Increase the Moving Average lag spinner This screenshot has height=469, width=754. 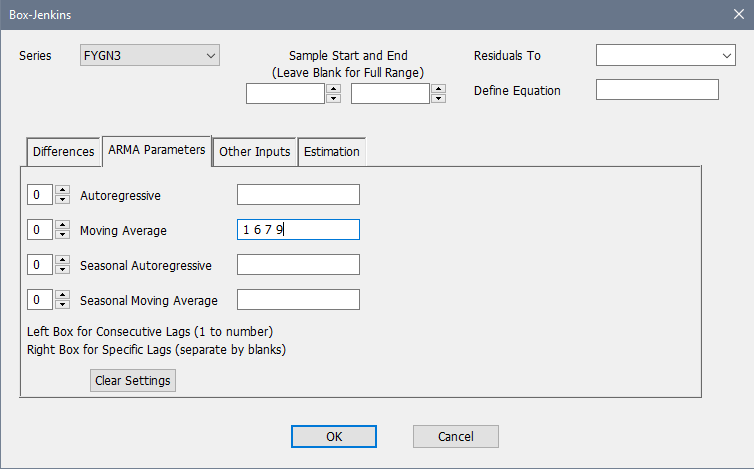coord(62,225)
